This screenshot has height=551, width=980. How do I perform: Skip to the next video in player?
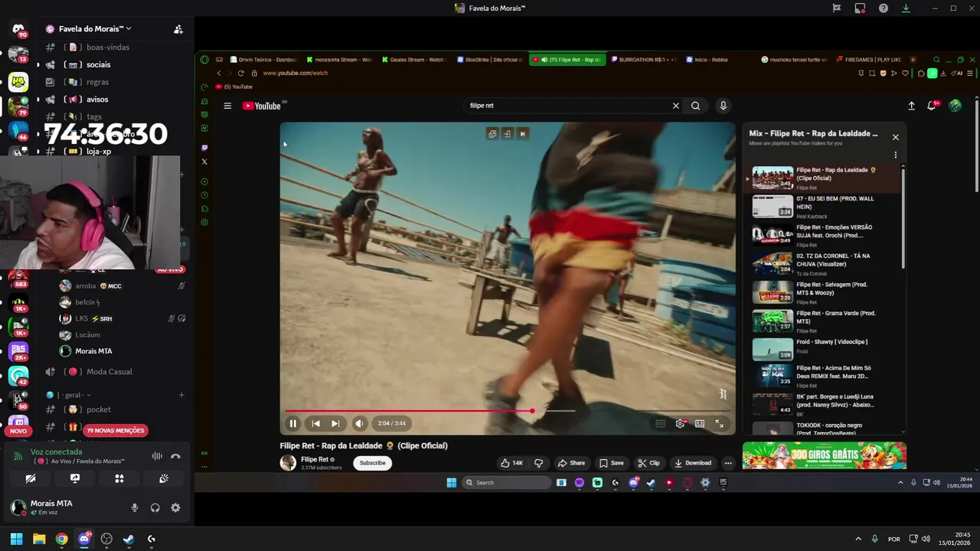tap(335, 423)
